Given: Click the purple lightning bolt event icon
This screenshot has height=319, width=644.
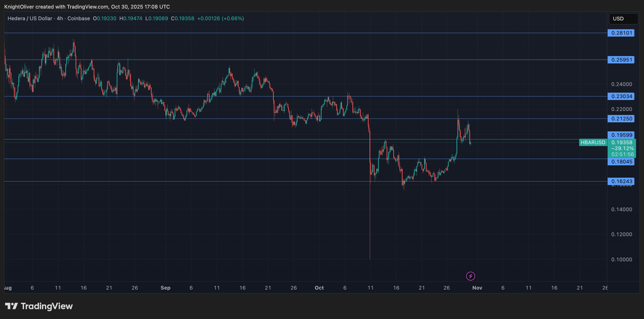Looking at the screenshot, I should 471,276.
